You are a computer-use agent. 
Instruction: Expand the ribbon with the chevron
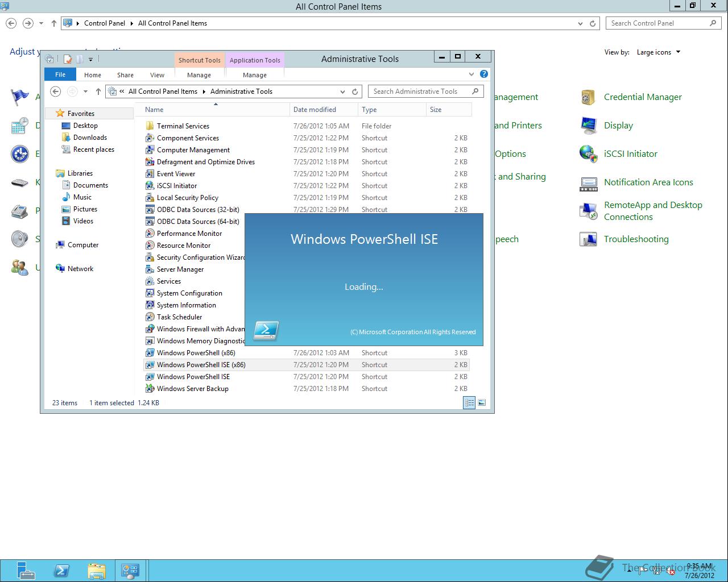(471, 74)
